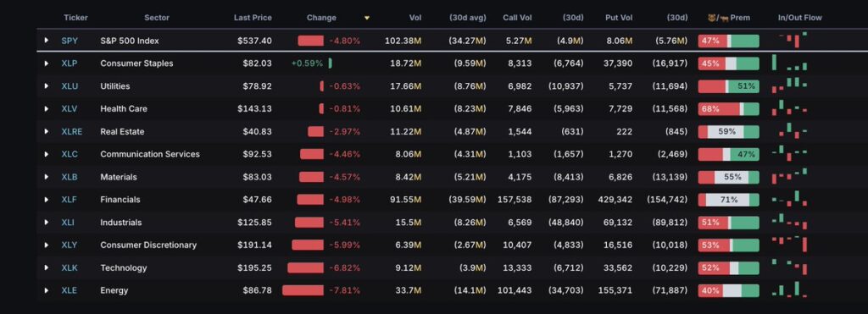The image size is (868, 314).
Task: Expand the XLE Energy row
Action: coord(47,290)
